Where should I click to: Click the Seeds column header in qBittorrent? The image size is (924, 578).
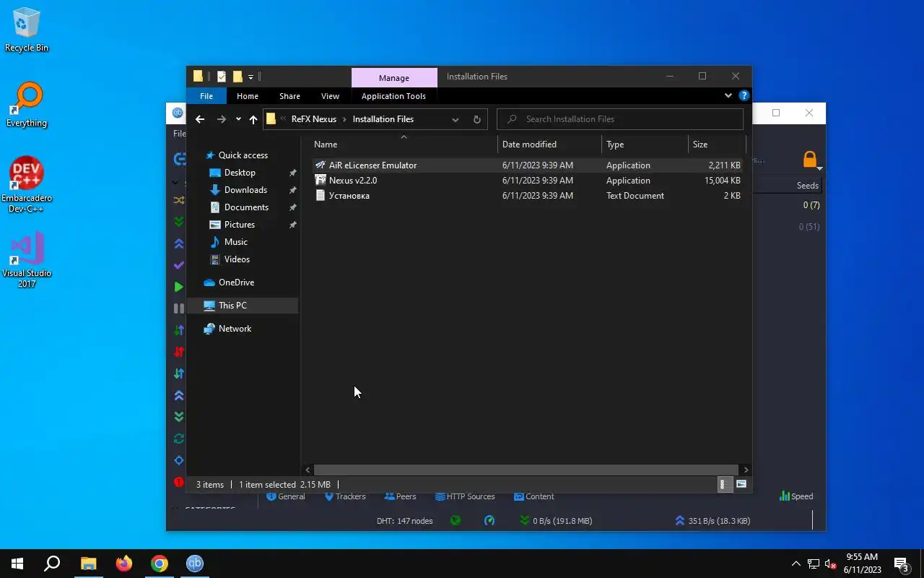coord(807,186)
